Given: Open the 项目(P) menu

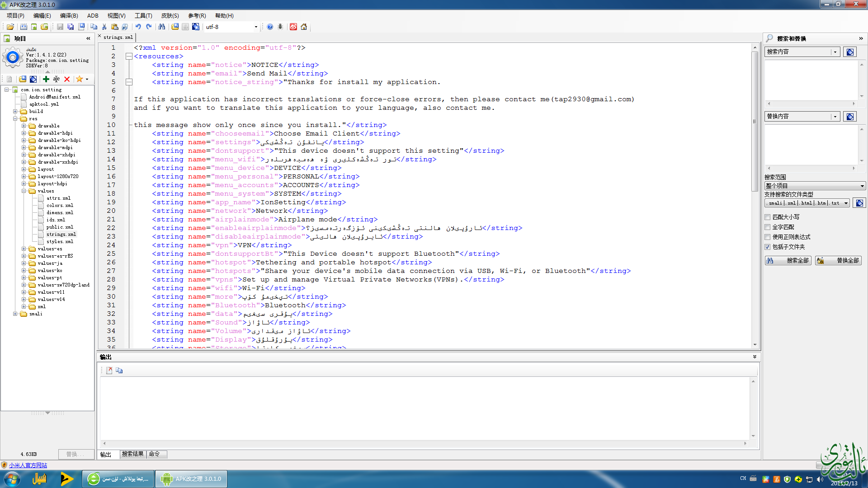Looking at the screenshot, I should 16,16.
